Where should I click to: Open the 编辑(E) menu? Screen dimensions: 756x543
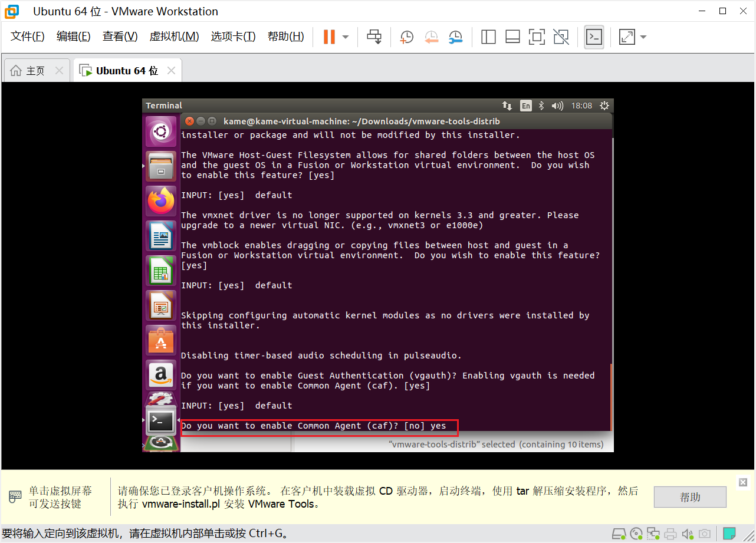(x=73, y=37)
